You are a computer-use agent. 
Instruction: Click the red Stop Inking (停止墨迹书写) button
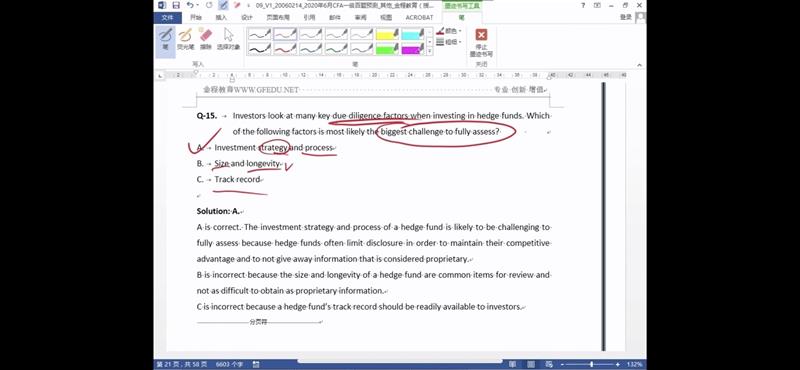coord(481,42)
